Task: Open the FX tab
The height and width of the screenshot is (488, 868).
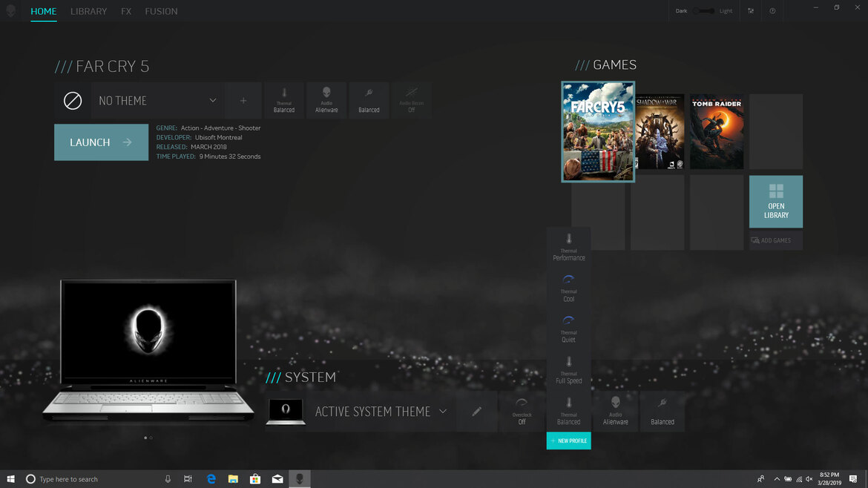Action: tap(126, 11)
